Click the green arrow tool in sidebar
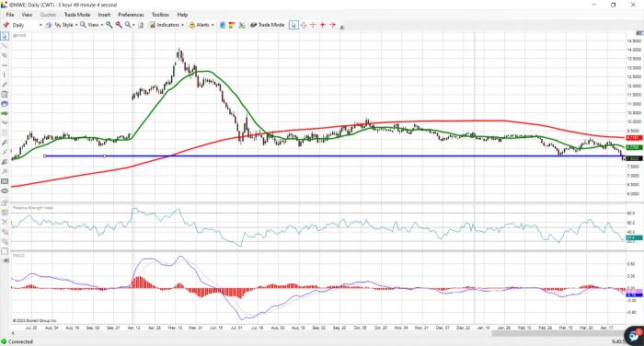Screen dimensions: 644x346 point(5,113)
